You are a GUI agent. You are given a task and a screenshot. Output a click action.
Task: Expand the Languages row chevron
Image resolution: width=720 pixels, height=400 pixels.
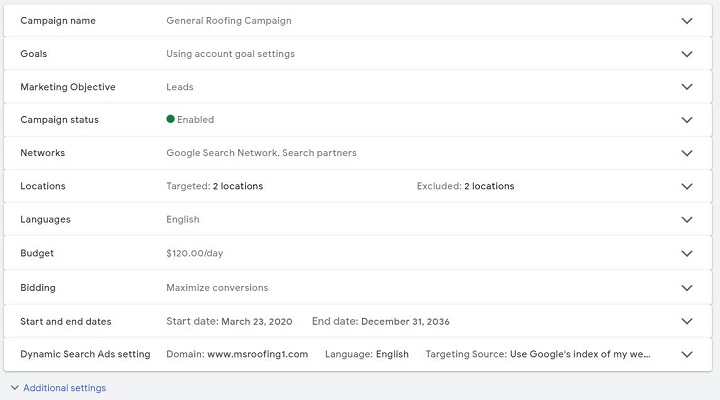point(687,219)
